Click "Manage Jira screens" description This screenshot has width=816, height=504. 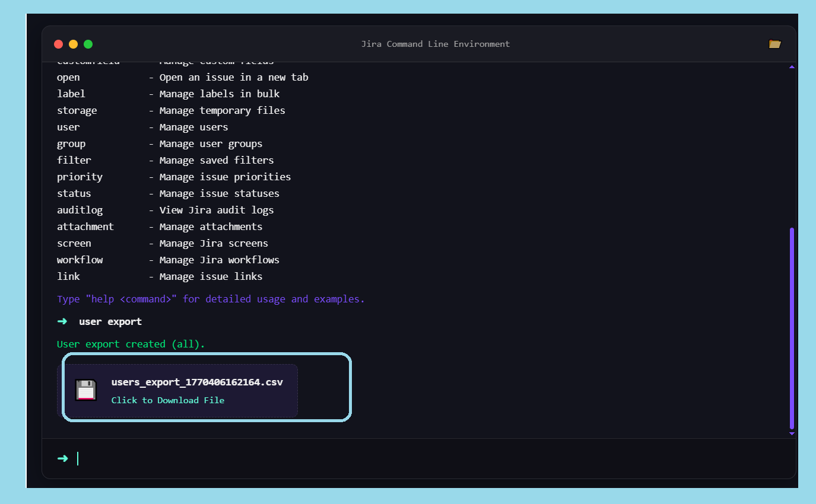214,243
